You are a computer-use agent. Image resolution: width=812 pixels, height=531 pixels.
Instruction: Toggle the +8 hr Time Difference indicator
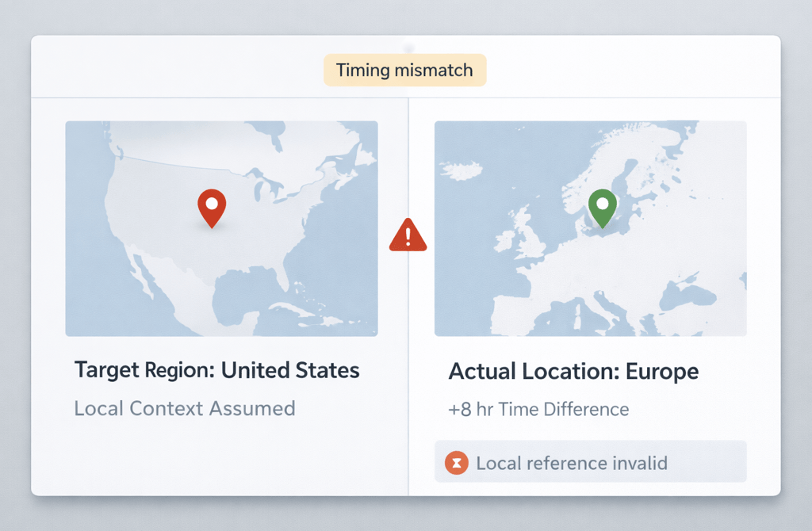pyautogui.click(x=538, y=409)
